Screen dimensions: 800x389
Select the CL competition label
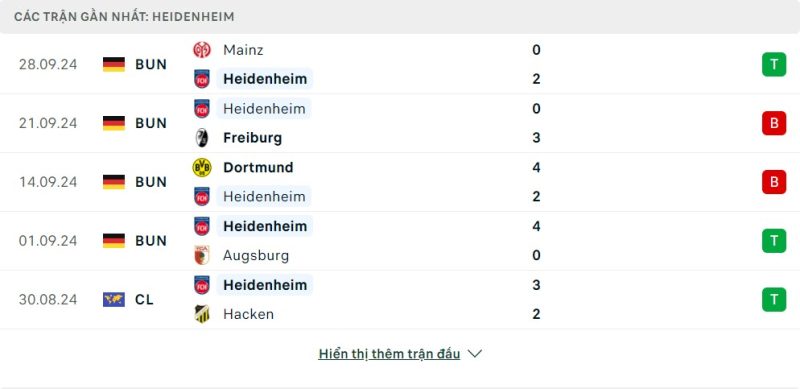coord(144,300)
